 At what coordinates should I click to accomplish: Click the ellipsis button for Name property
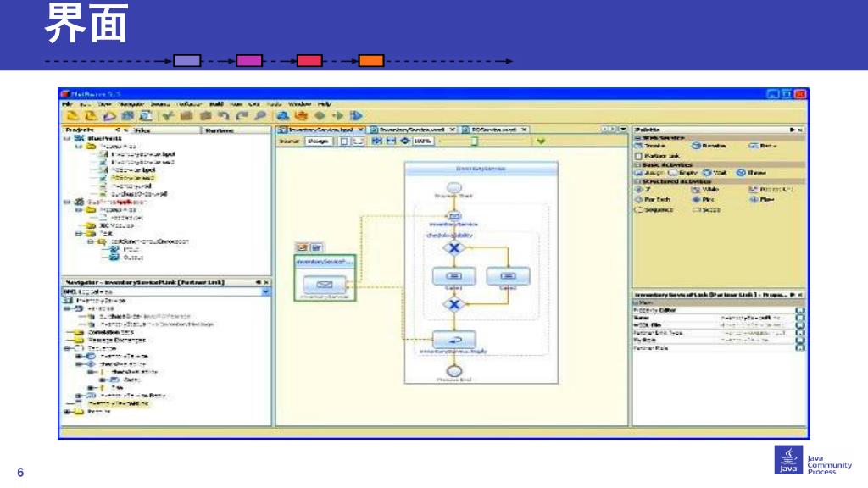(x=800, y=318)
